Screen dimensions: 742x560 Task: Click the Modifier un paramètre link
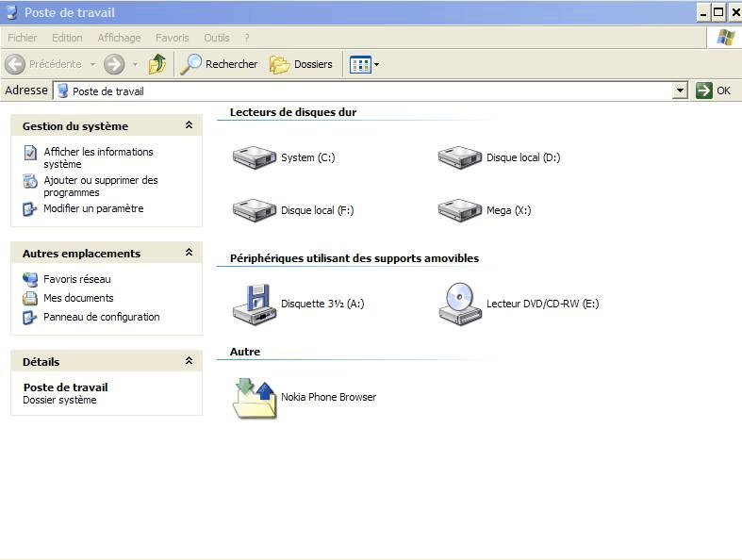[x=93, y=208]
